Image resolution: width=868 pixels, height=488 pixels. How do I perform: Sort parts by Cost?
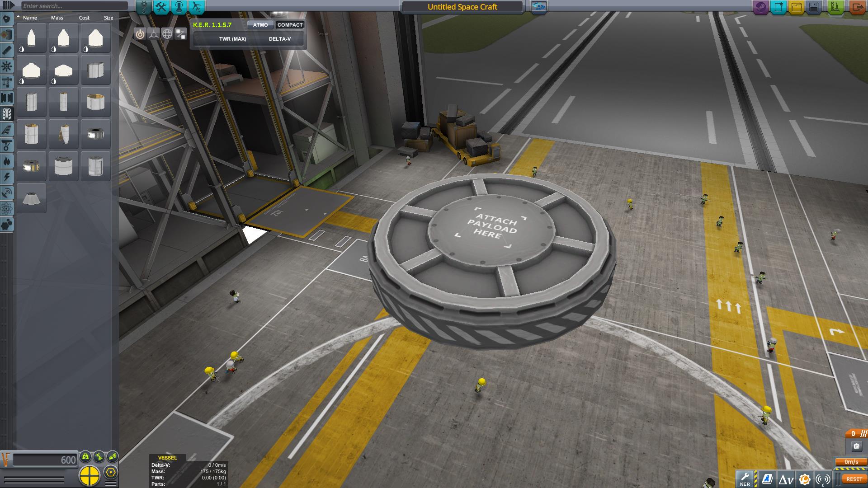click(x=84, y=18)
